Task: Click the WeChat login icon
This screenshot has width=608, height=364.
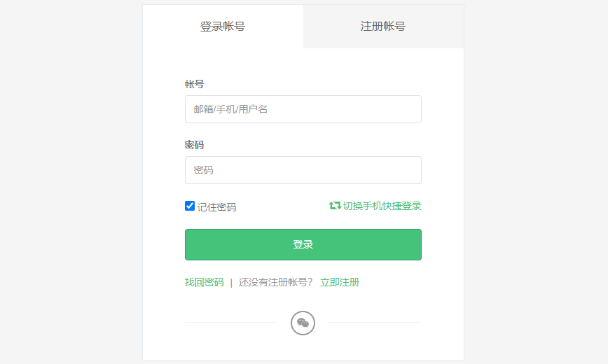Action: (303, 323)
